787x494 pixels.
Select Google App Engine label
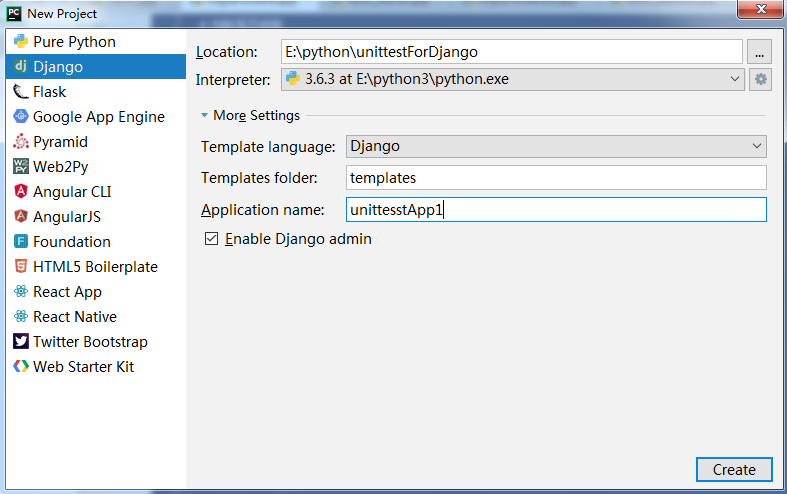pyautogui.click(x=99, y=117)
